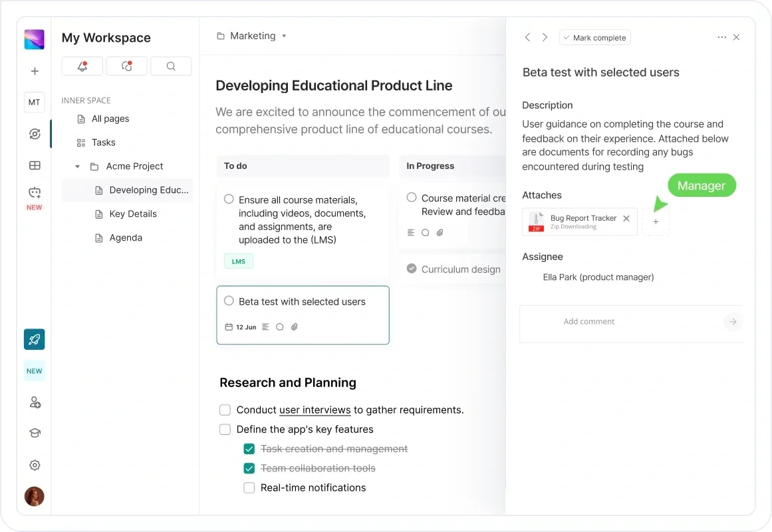Viewport: 772px width, 532px height.
Task: Click calendar date 12 Jun on Beta test card
Action: pyautogui.click(x=241, y=327)
